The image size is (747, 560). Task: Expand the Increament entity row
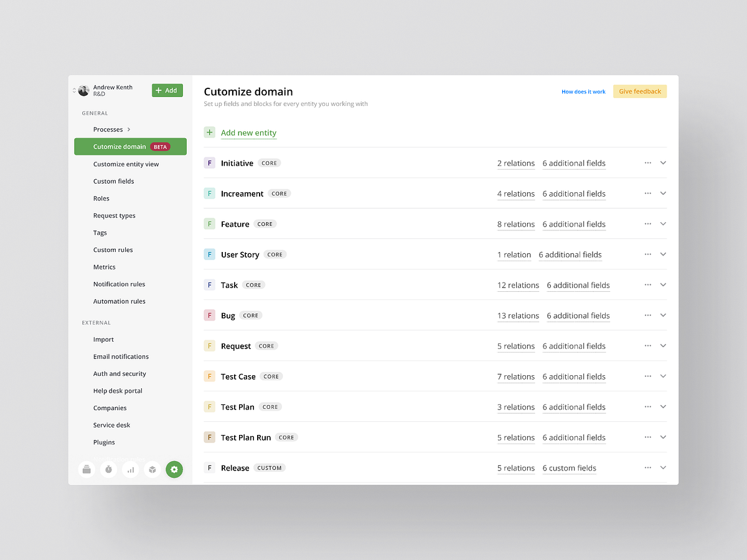pos(663,194)
